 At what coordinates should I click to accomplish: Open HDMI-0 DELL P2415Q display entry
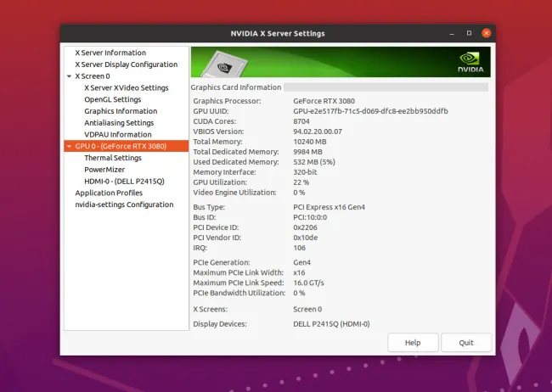124,182
